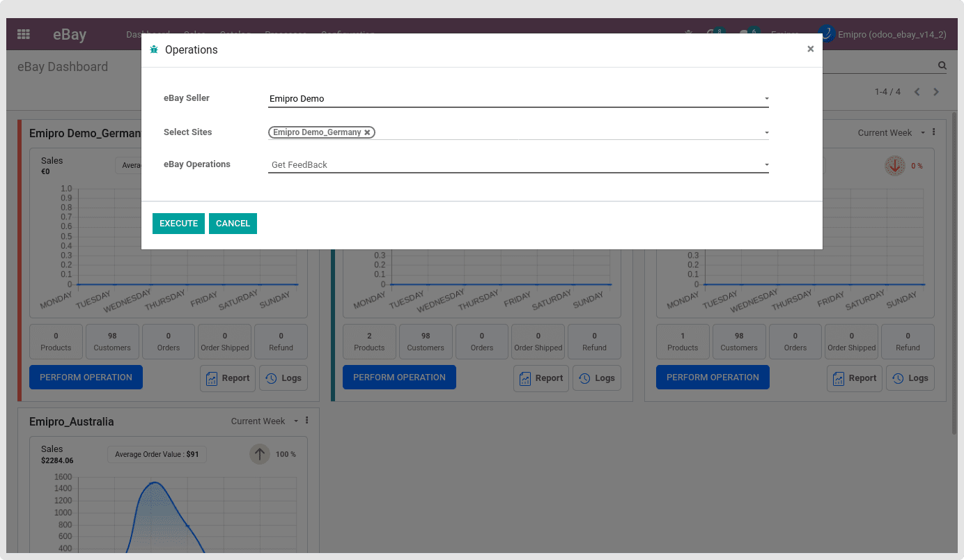Click PERFORM OPERATION on Emipro Demo_German card
The width and height of the screenshot is (964, 560).
[x=86, y=377]
